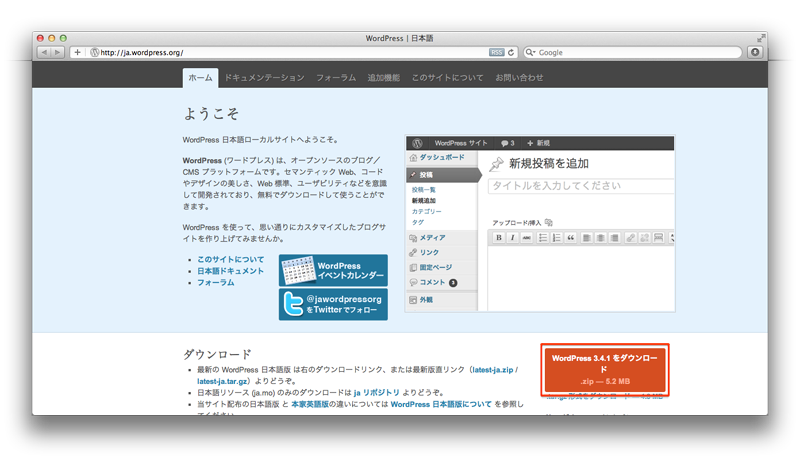
Task: Toggle strikethrough with the ABC editor button
Action: [527, 238]
